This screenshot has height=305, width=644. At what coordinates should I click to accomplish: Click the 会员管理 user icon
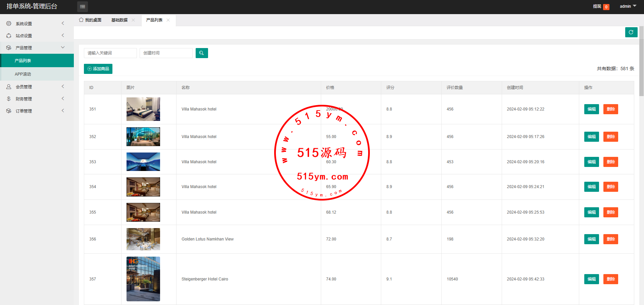(x=9, y=87)
